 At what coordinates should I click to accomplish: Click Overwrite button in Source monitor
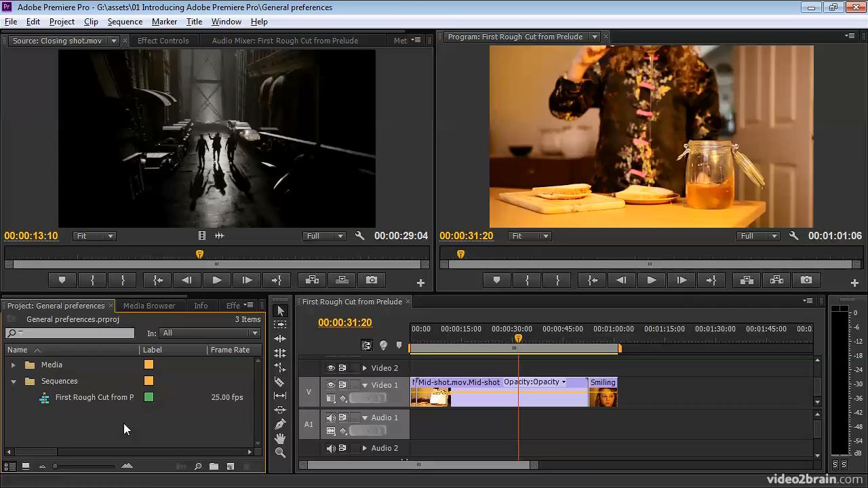(x=342, y=280)
